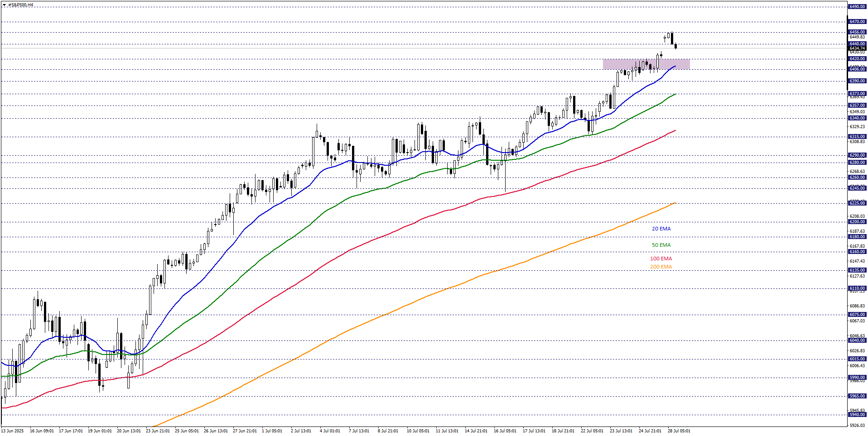Select the 6075.00 price level label
This screenshot has height=436, width=868.
[x=857, y=315]
